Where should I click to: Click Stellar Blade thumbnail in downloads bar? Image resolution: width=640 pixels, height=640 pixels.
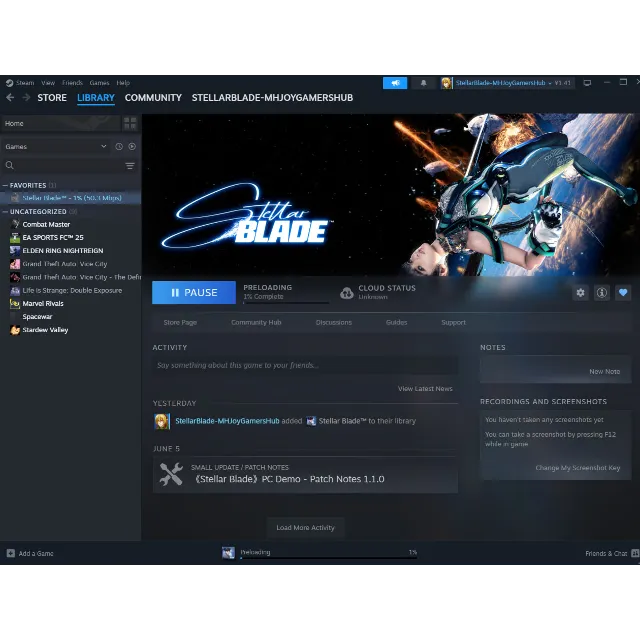tap(228, 553)
